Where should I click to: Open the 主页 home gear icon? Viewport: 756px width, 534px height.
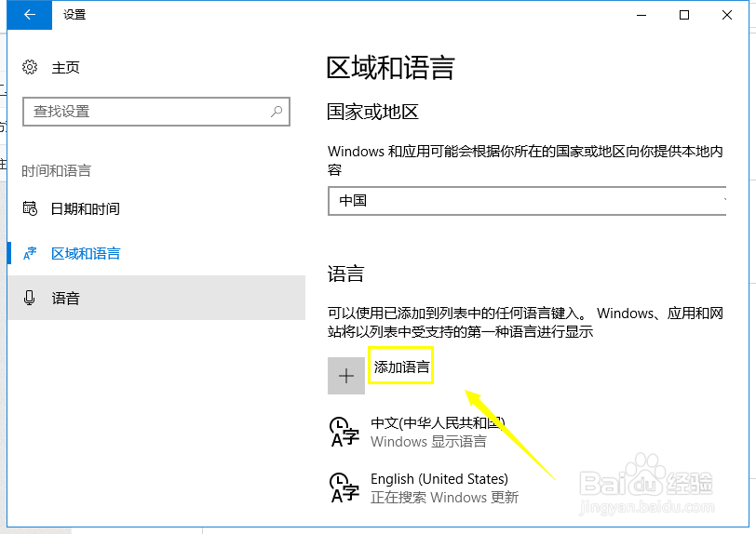pyautogui.click(x=30, y=67)
